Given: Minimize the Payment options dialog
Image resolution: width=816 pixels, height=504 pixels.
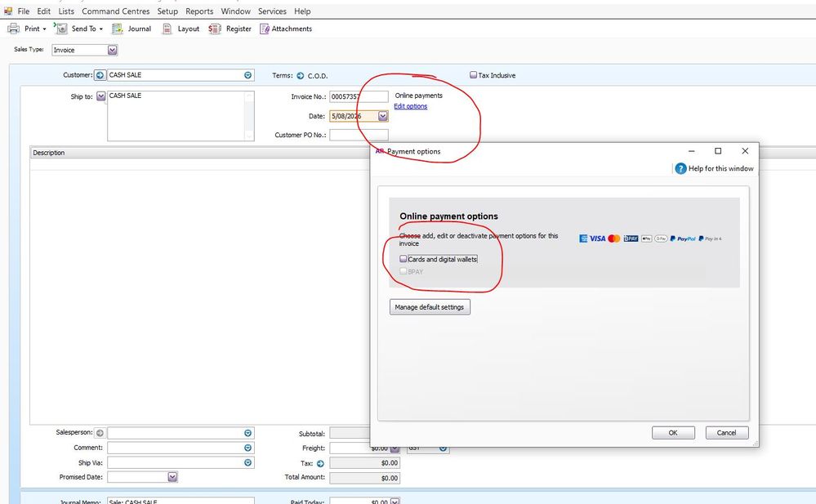Looking at the screenshot, I should click(x=692, y=151).
